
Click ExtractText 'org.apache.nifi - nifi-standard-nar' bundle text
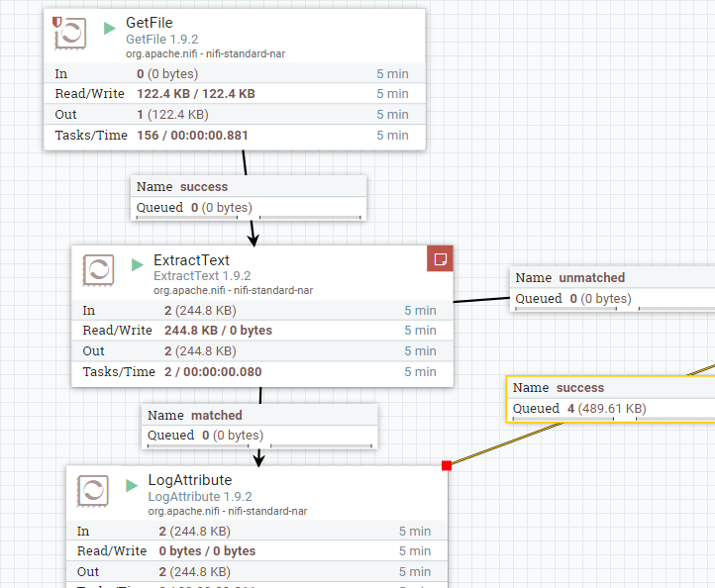click(234, 290)
